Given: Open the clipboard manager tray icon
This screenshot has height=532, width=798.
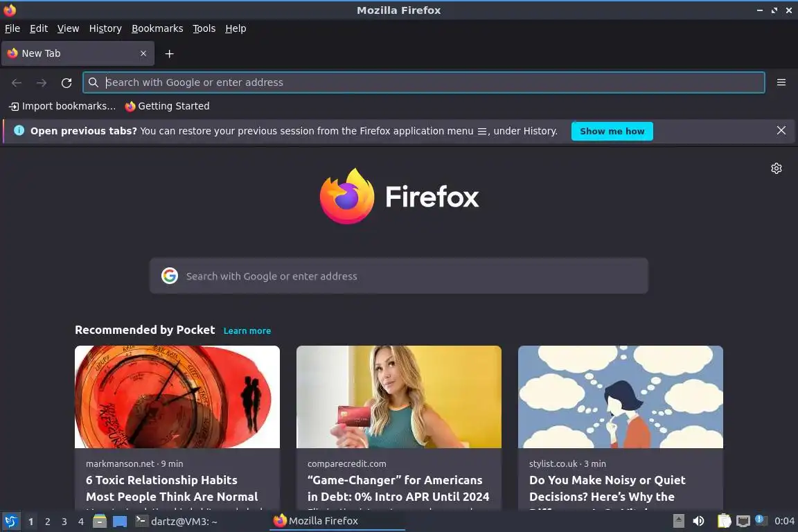Looking at the screenshot, I should coord(724,521).
